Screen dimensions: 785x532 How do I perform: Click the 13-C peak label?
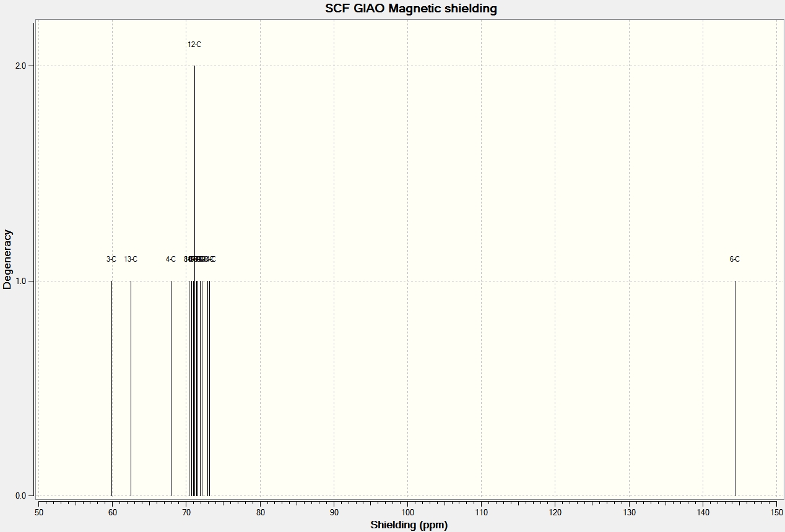click(x=131, y=259)
